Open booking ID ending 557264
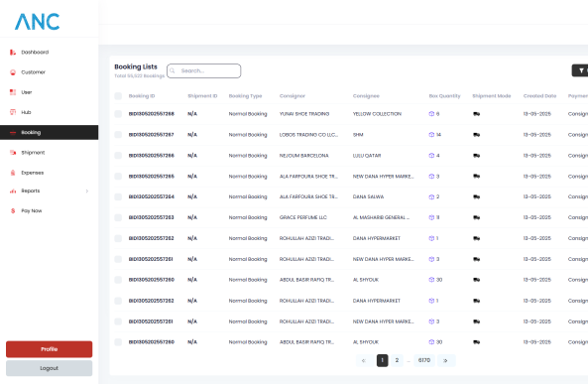Screen dimensions: 588x384 tap(152, 196)
